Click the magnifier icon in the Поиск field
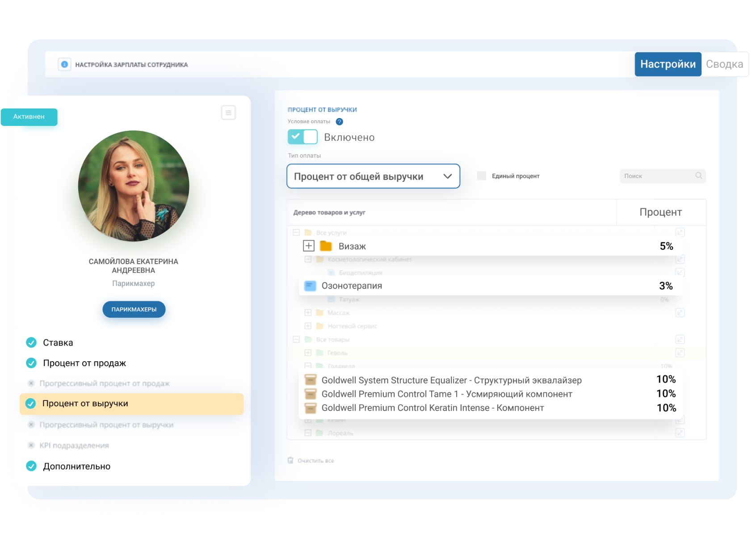The height and width of the screenshot is (539, 756). pos(699,176)
